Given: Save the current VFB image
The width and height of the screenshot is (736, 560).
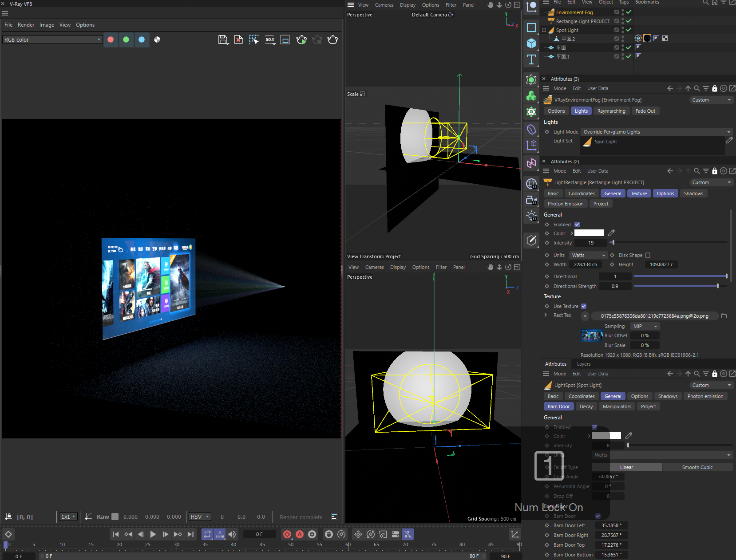Looking at the screenshot, I should 223,40.
